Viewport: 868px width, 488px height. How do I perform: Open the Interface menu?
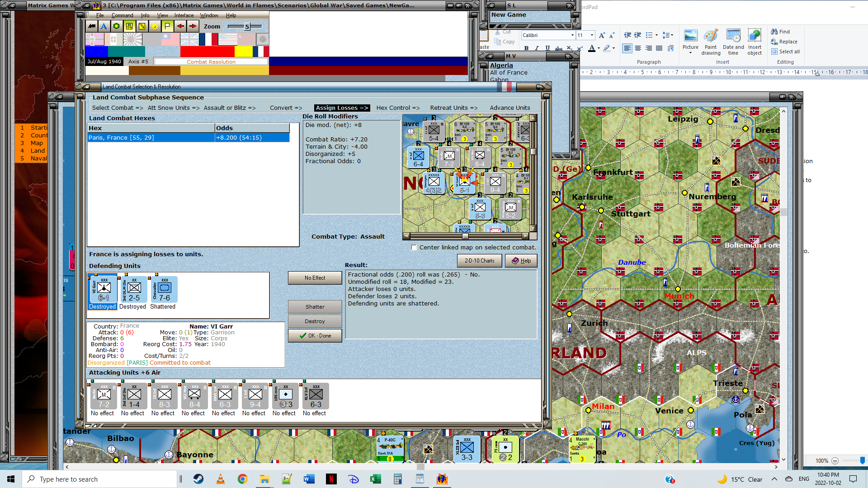(184, 15)
